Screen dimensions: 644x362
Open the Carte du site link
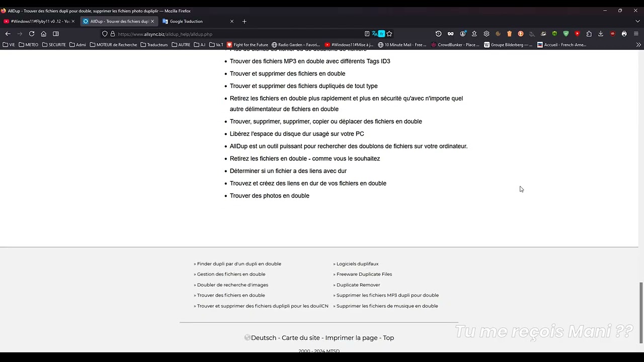[301, 338]
